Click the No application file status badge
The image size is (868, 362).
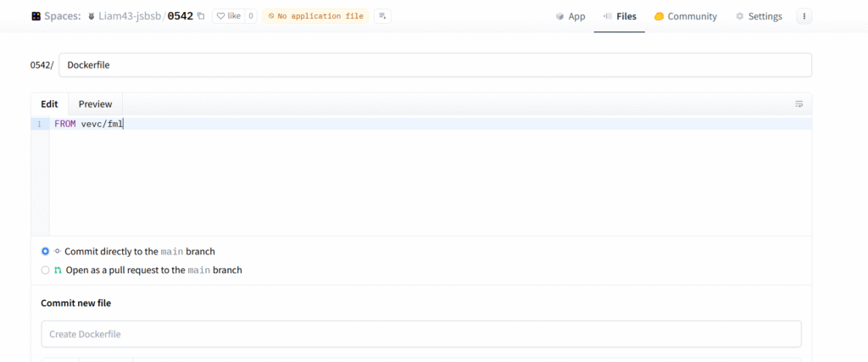(315, 16)
